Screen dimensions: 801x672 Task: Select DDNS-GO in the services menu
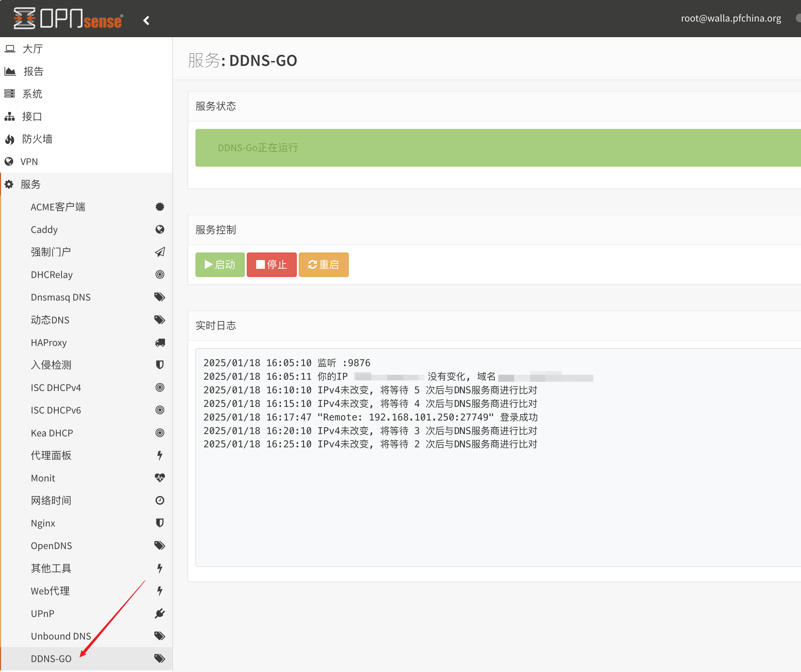(51, 659)
